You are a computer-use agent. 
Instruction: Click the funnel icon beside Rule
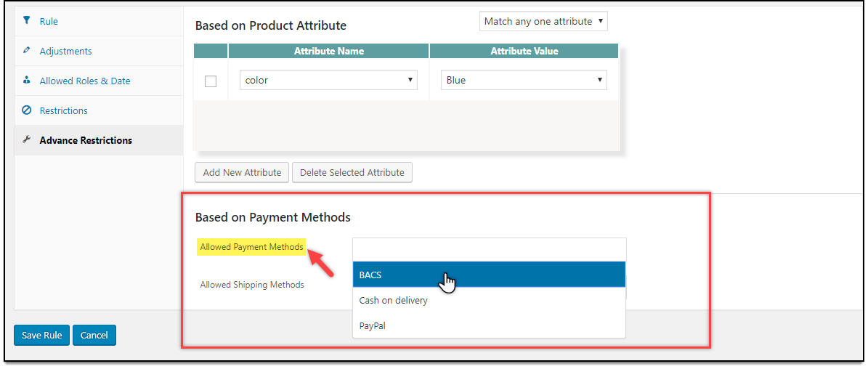tap(26, 21)
